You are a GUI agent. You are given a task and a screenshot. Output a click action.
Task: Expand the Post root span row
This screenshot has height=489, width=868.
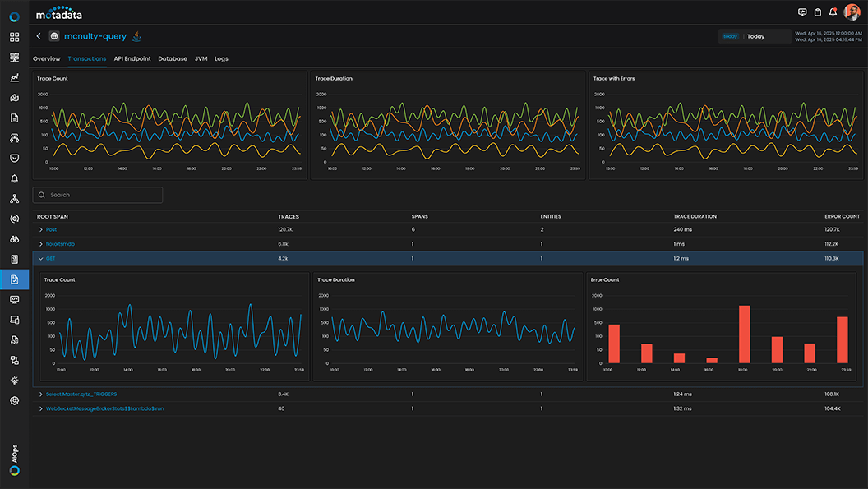tap(40, 230)
